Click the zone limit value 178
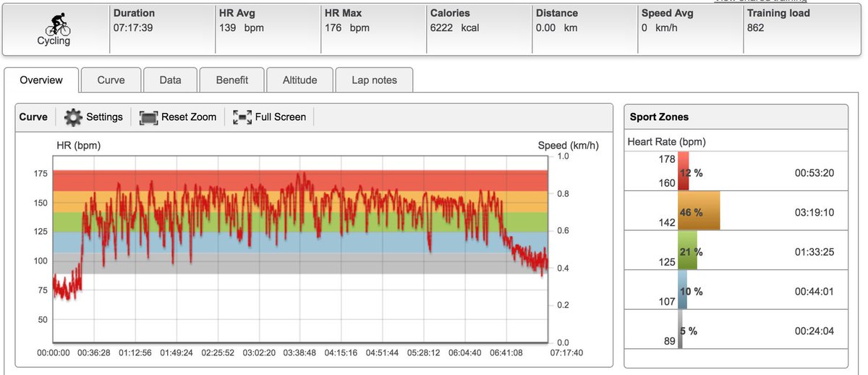This screenshot has height=375, width=868. pos(668,159)
